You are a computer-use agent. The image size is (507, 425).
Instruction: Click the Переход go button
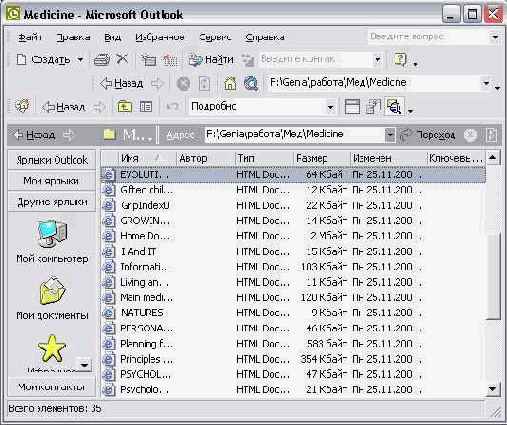(x=428, y=135)
